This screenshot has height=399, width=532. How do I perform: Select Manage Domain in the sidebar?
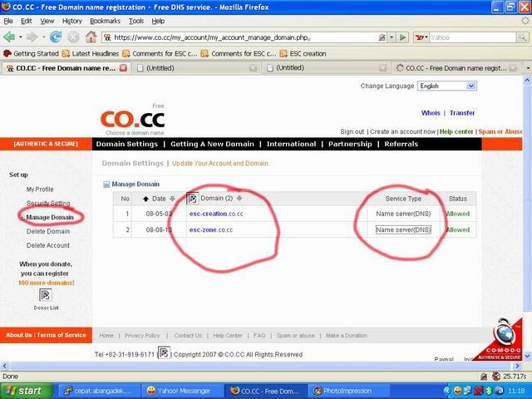pos(50,218)
